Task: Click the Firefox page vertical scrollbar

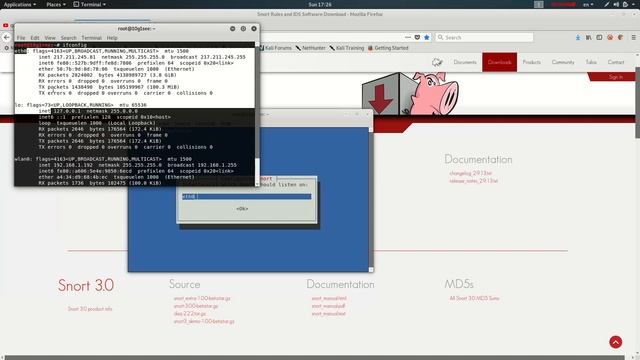Action: 637,103
